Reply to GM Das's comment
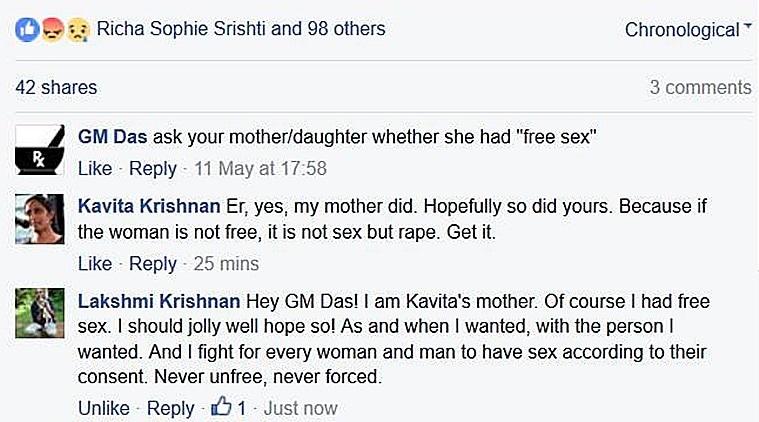 (x=153, y=169)
